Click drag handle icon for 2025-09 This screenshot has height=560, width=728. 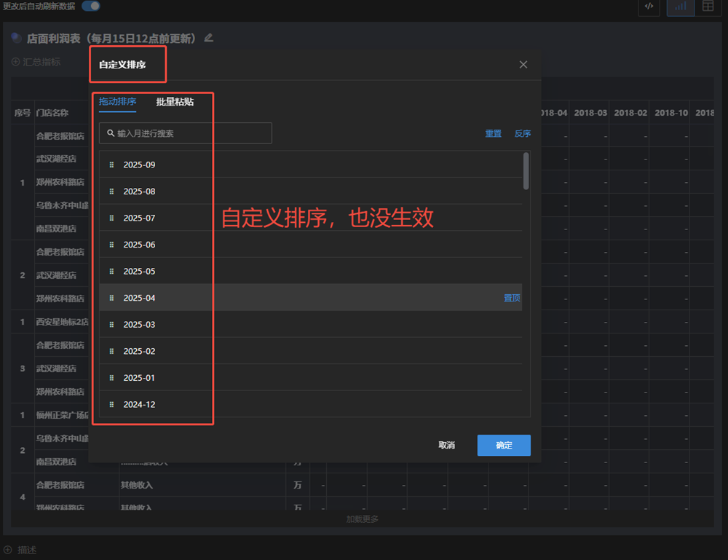[111, 165]
